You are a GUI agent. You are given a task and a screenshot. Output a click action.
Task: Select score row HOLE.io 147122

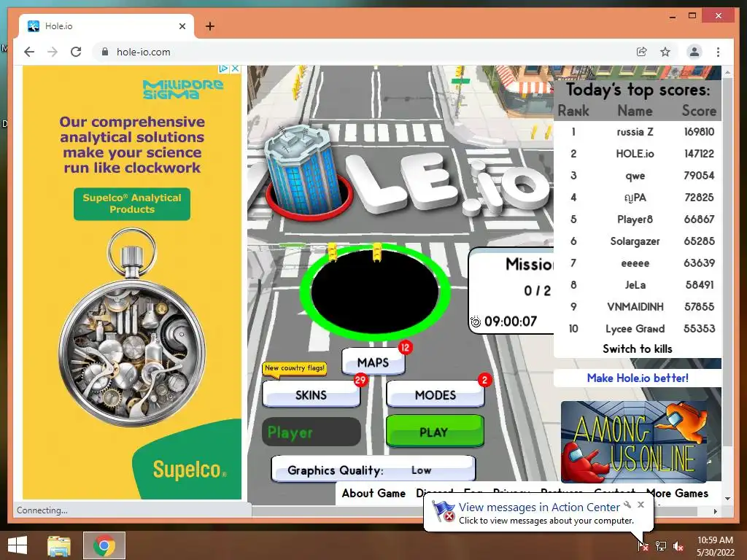[638, 154]
